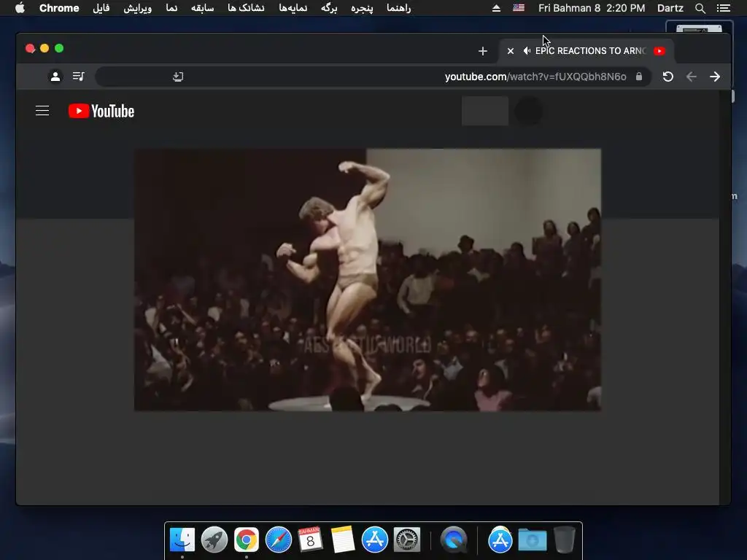Open the Trash in the Dock
The image size is (747, 560).
point(565,540)
